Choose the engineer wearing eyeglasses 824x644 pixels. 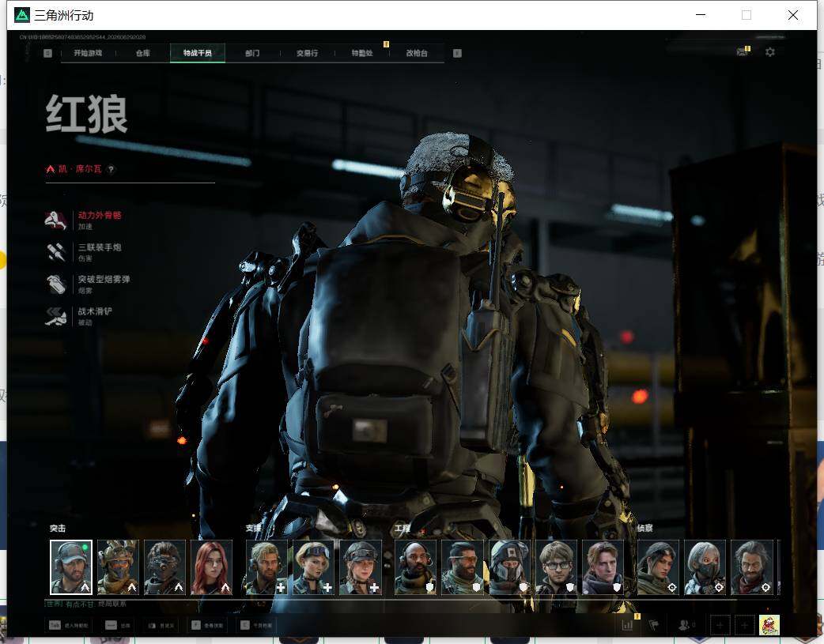click(556, 567)
